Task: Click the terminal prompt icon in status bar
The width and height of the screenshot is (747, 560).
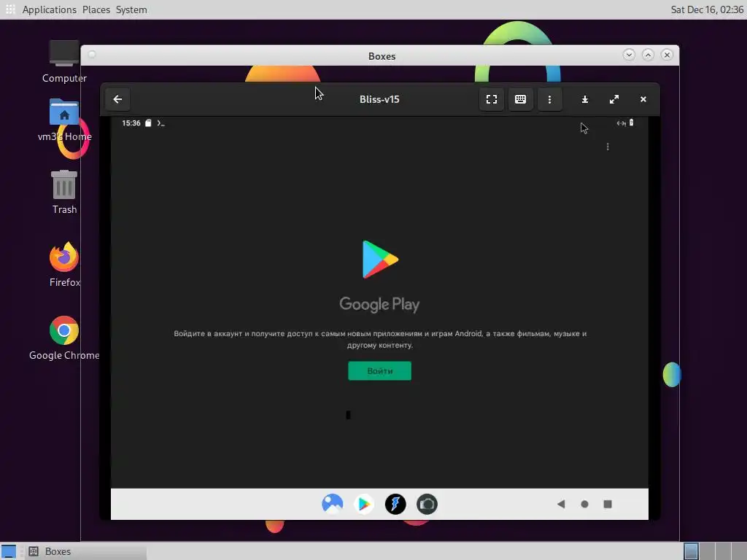Action: 160,123
